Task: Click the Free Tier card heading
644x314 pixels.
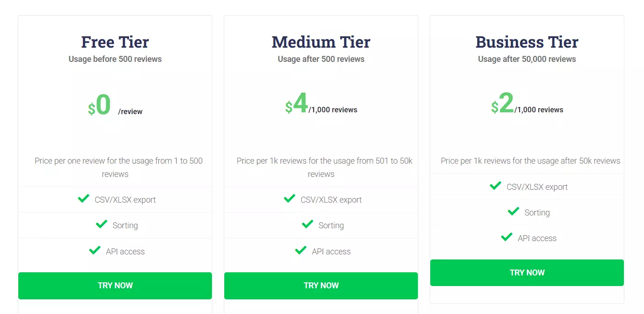Action: 115,42
